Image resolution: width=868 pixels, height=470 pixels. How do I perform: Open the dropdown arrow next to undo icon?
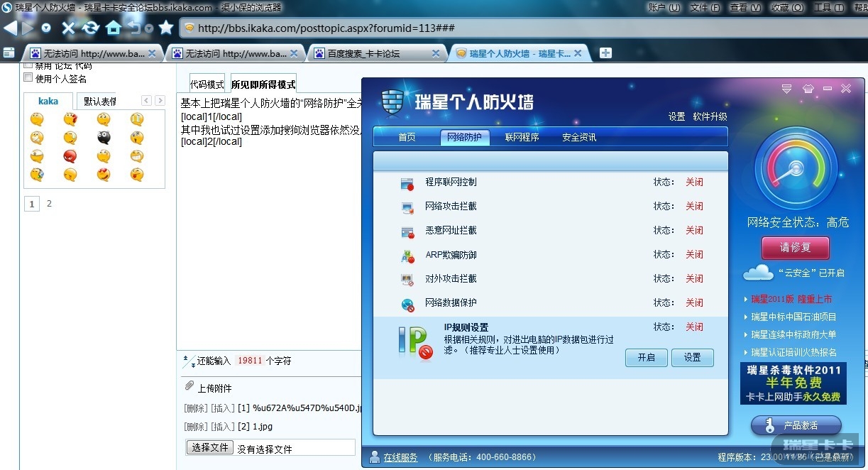[x=149, y=28]
